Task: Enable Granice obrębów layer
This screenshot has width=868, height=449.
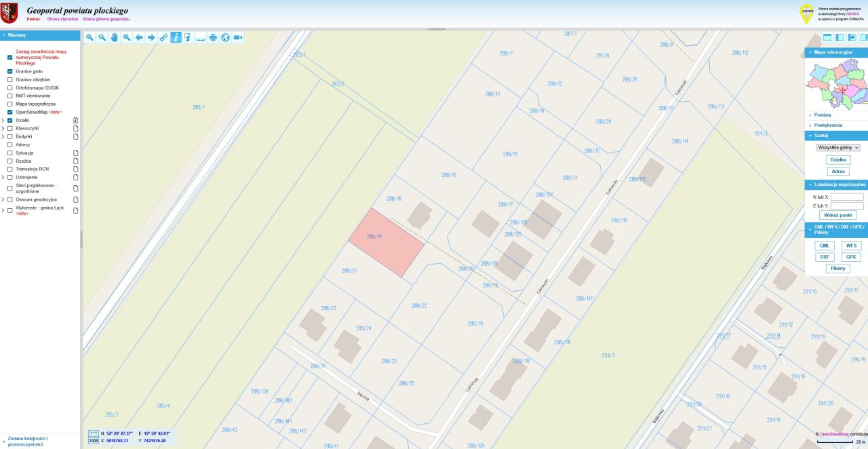Action: [10, 79]
